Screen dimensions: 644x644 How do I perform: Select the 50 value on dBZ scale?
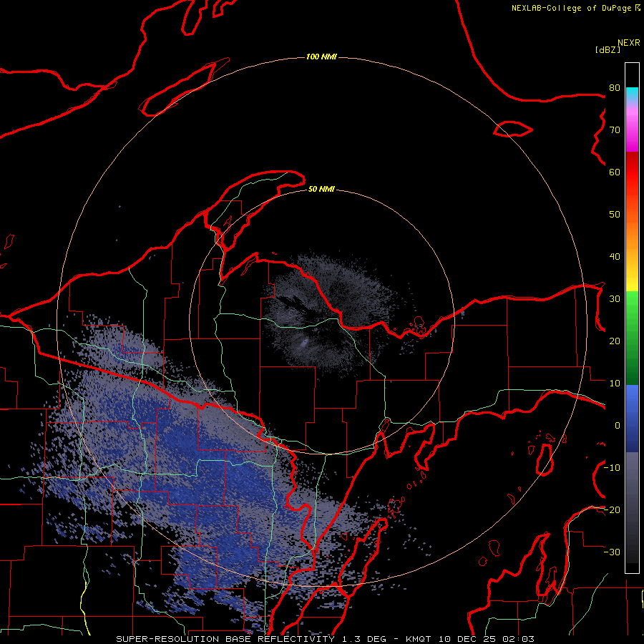(x=615, y=215)
